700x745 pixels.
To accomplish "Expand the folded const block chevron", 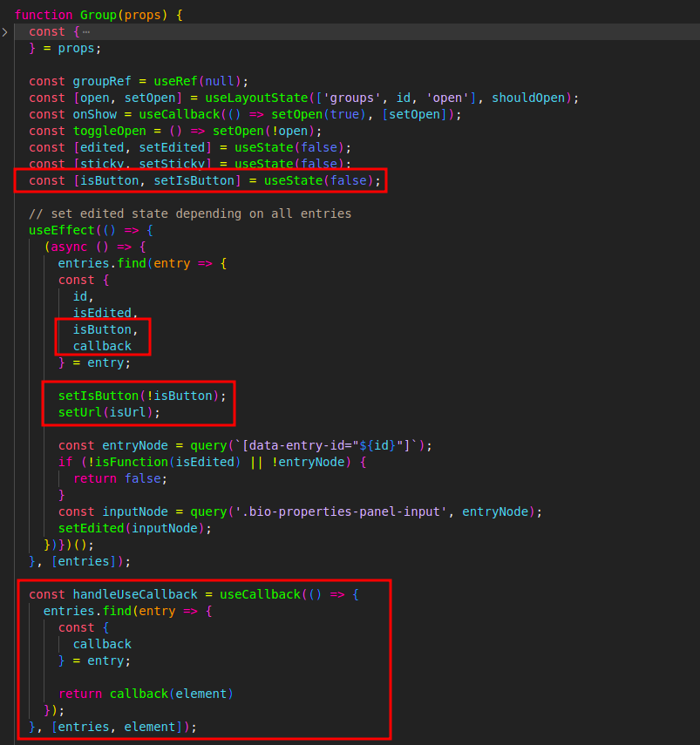I will pyautogui.click(x=4, y=32).
